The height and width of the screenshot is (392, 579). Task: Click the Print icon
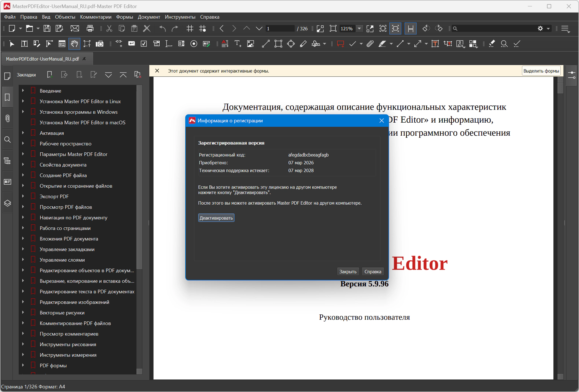(90, 29)
